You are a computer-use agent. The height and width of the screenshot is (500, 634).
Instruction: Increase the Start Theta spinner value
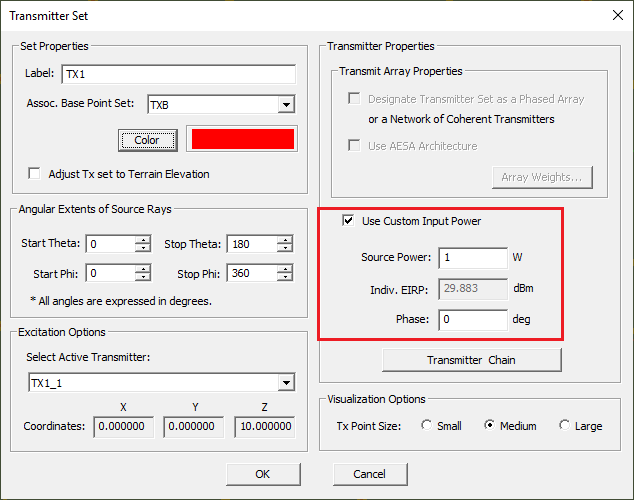143,240
